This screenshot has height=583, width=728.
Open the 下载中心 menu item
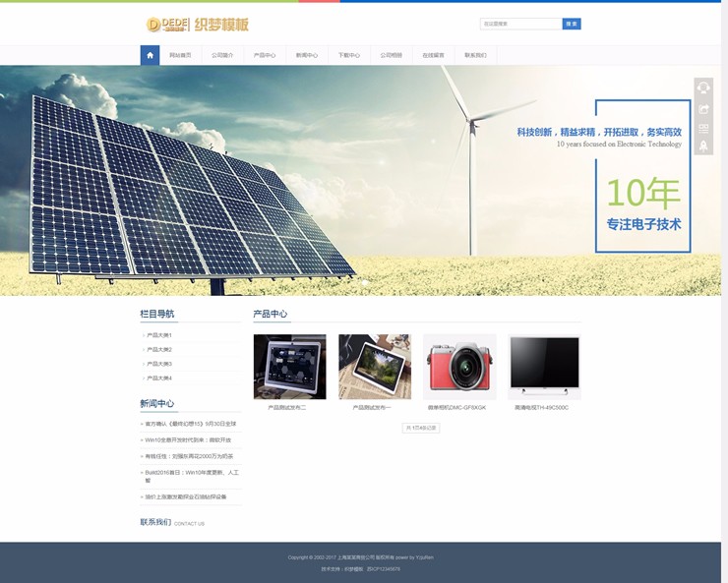(x=349, y=55)
